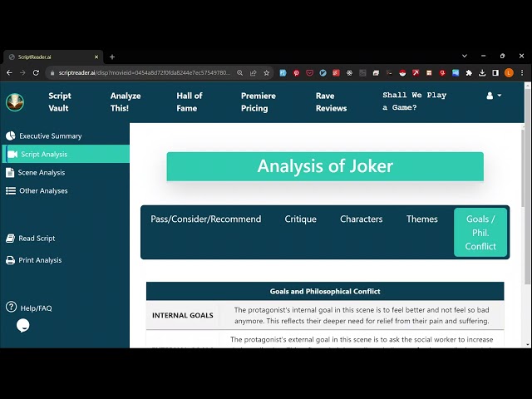Click the Analysis of Joker heading banner

point(325,166)
